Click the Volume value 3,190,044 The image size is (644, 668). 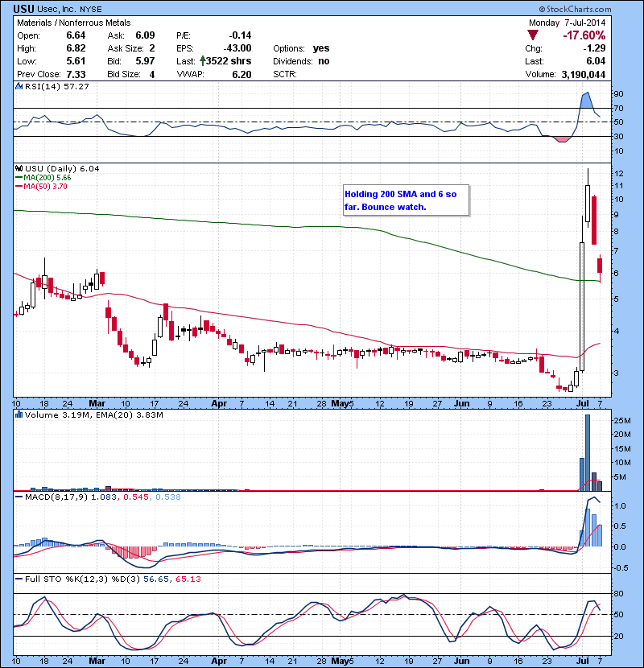(584, 74)
